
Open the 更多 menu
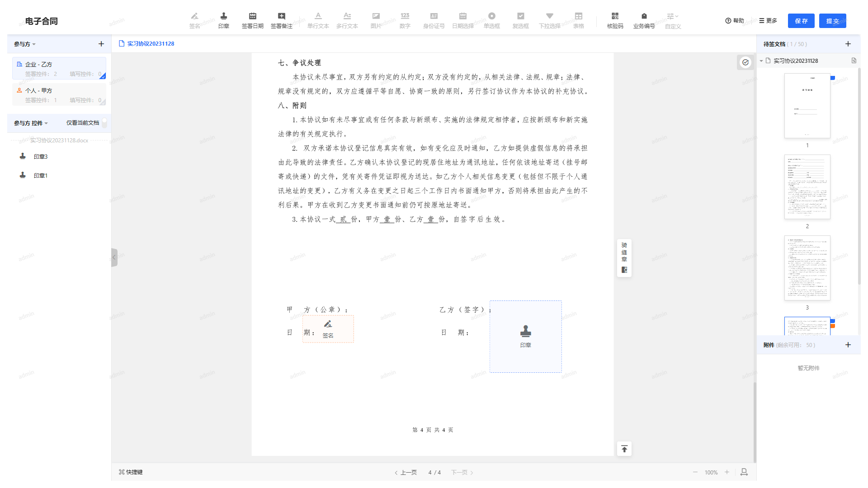click(x=768, y=20)
